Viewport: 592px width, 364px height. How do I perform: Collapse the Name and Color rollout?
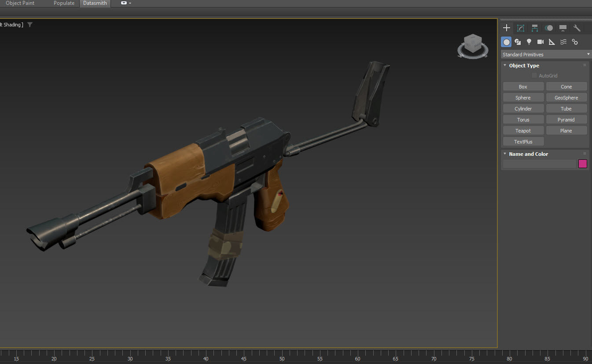coord(505,154)
